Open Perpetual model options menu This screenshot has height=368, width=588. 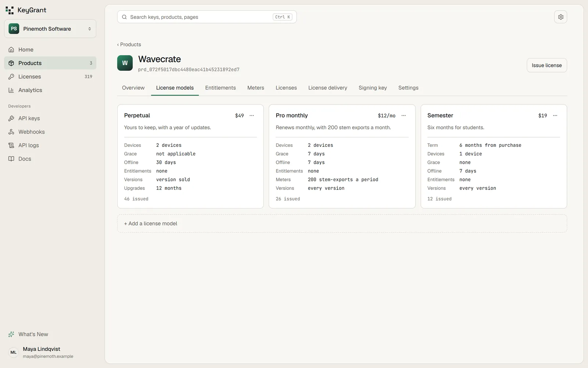click(252, 116)
